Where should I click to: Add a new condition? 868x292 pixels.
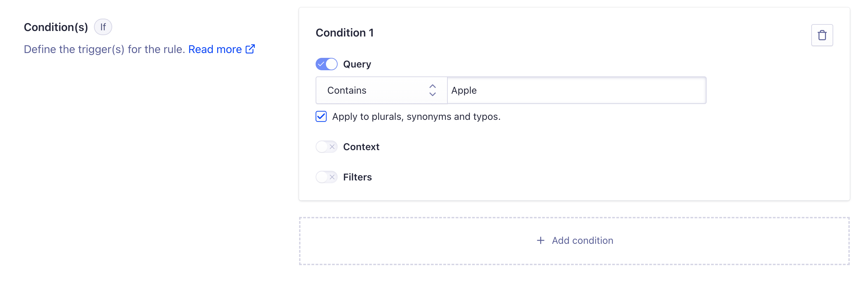(x=574, y=241)
